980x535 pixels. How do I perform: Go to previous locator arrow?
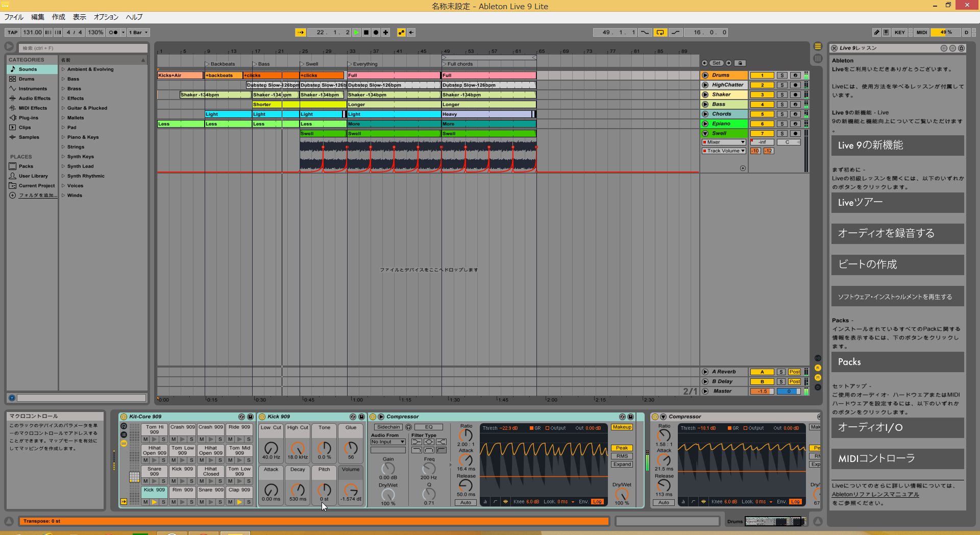(704, 63)
